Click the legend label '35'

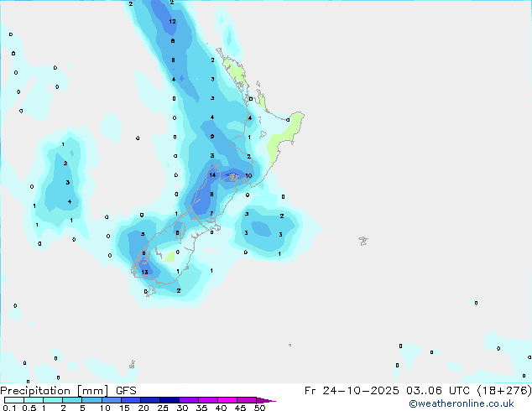tap(201, 408)
